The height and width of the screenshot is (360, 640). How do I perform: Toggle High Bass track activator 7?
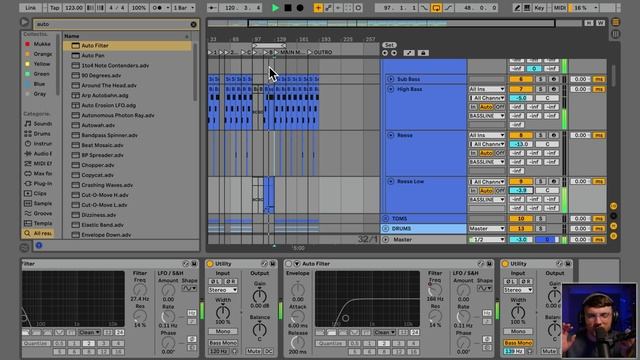[x=521, y=89]
